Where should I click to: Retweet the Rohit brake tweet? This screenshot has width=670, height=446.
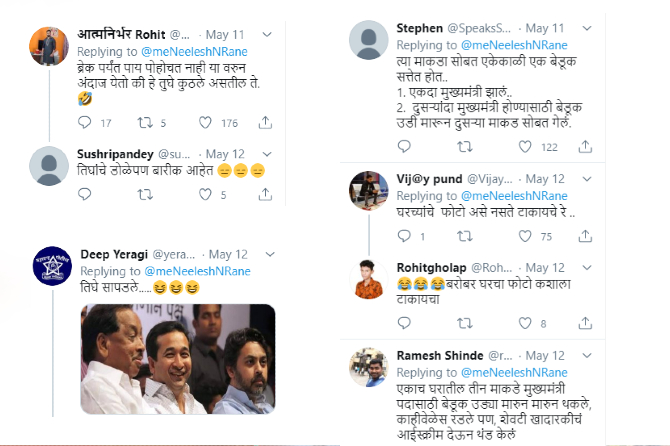pyautogui.click(x=145, y=123)
